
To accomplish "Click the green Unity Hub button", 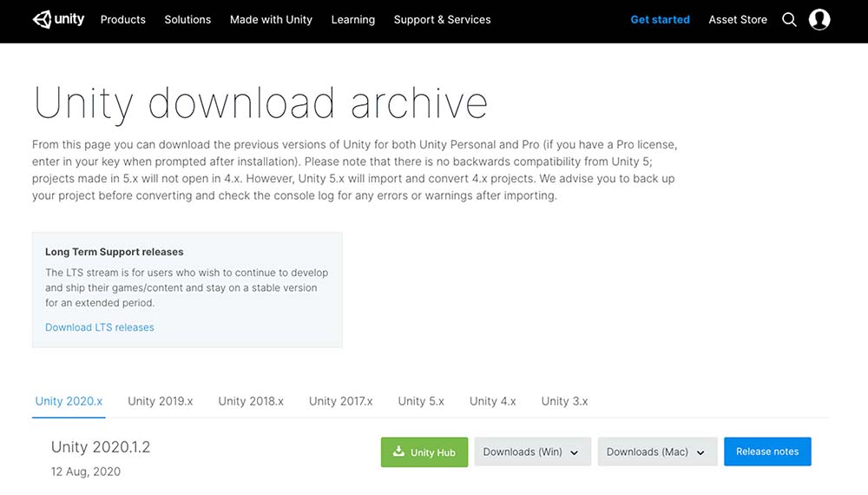I will click(x=424, y=452).
